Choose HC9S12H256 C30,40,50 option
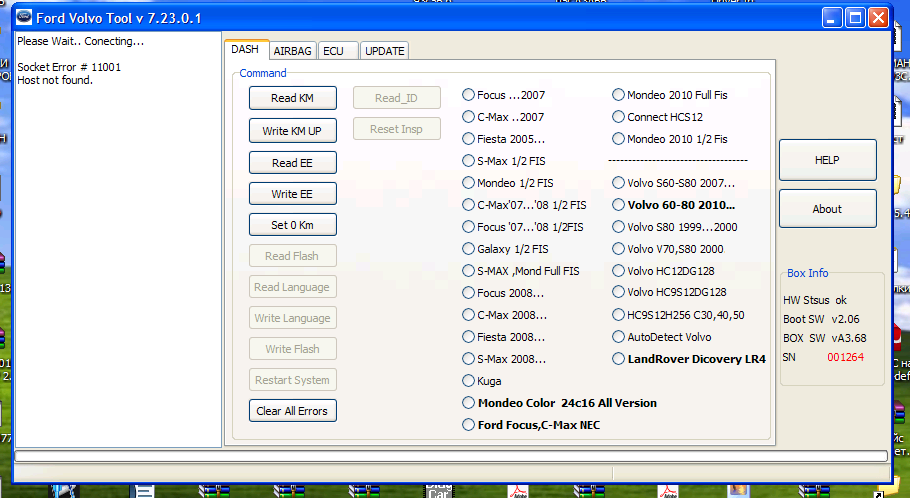This screenshot has width=910, height=498. point(678,315)
